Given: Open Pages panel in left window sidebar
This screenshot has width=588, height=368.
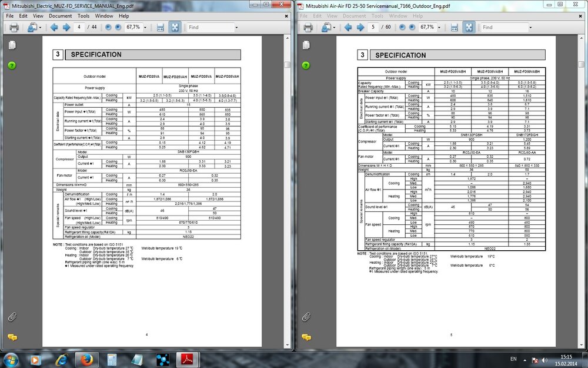Looking at the screenshot, I should [x=12, y=45].
